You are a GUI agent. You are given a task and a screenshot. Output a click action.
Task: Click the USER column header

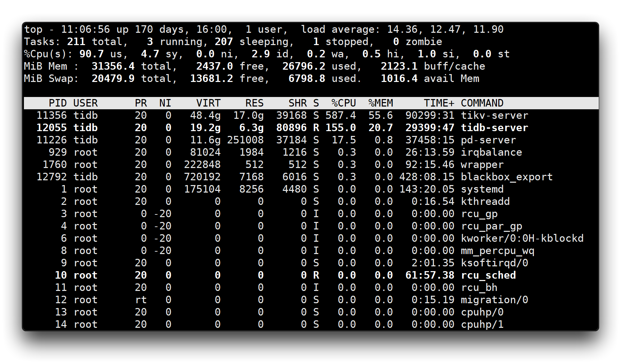pyautogui.click(x=85, y=103)
